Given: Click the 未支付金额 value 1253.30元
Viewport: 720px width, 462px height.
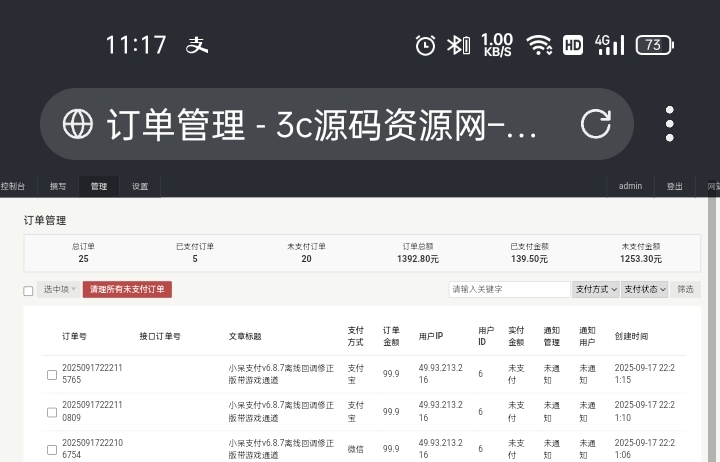Looking at the screenshot, I should click(641, 259).
